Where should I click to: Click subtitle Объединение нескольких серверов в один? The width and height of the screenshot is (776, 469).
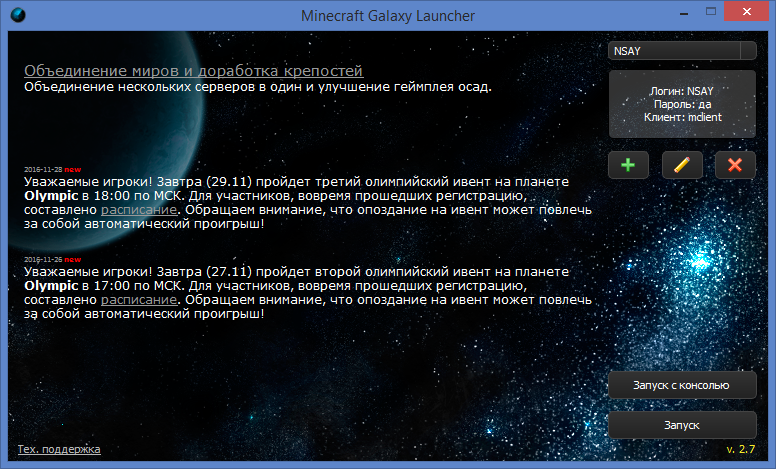(x=161, y=87)
